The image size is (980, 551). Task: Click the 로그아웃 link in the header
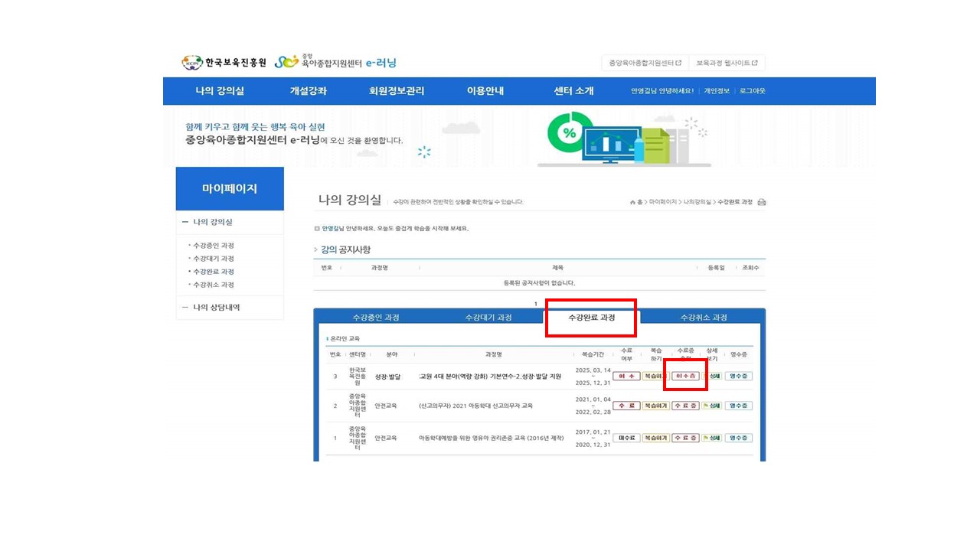point(752,91)
